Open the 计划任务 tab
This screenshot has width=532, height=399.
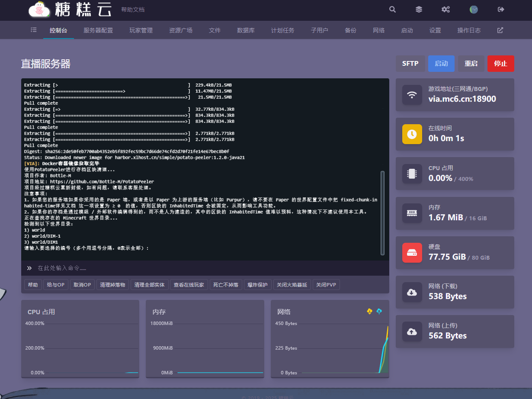coord(282,30)
